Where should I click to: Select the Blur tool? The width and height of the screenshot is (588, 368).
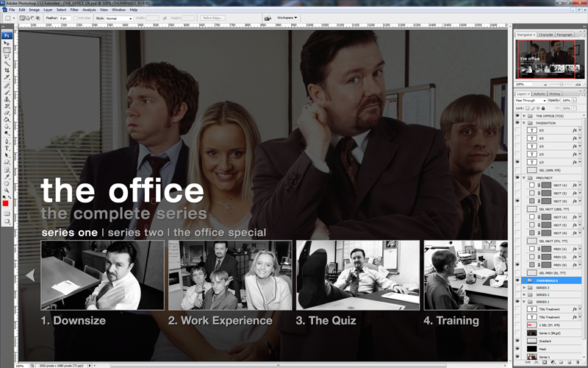coord(7,127)
